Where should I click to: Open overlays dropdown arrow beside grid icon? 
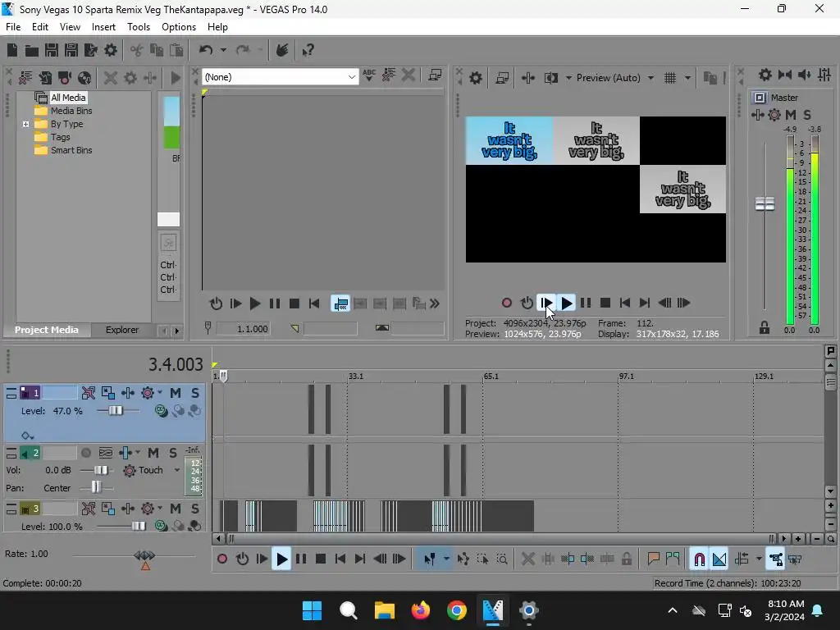687,78
